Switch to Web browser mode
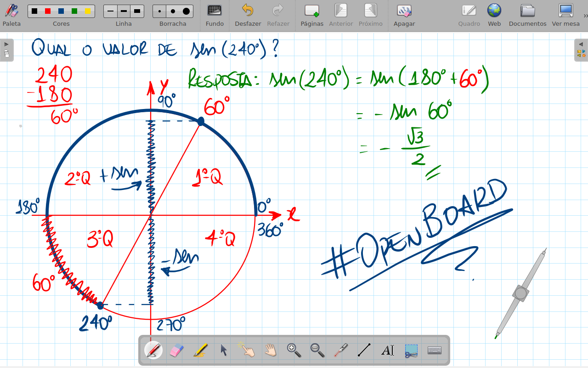This screenshot has height=368, width=588. (494, 15)
